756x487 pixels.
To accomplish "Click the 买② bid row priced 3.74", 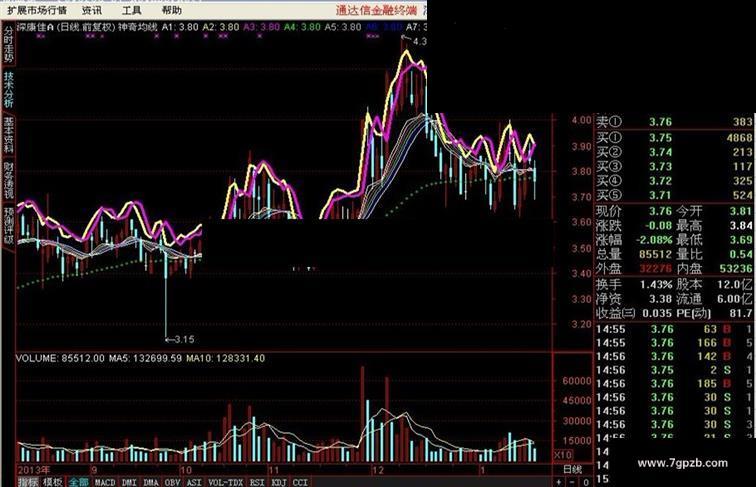I will click(674, 152).
